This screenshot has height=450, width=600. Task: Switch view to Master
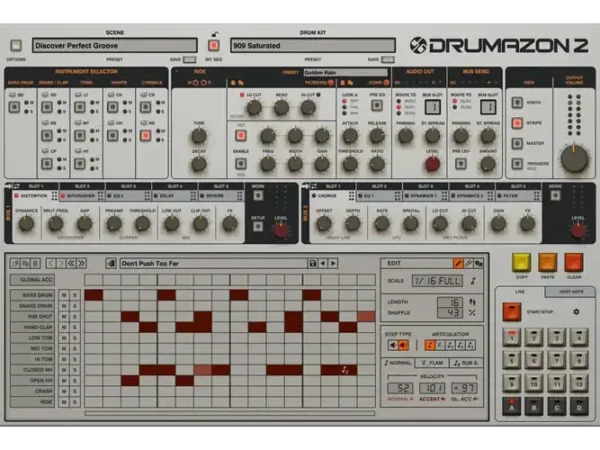tap(517, 143)
